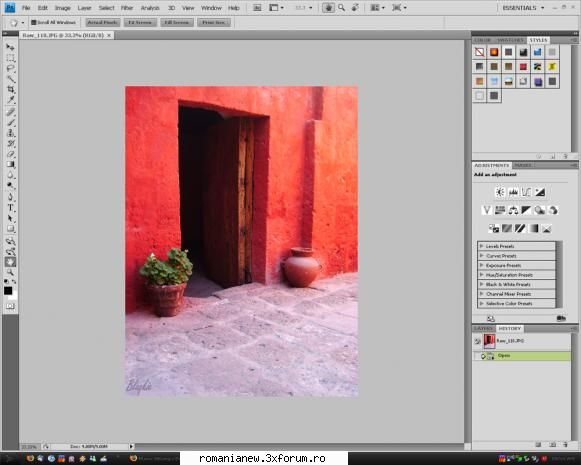Select the Rectangular Marquee tool
Screen dimensions: 581x465
point(10,58)
